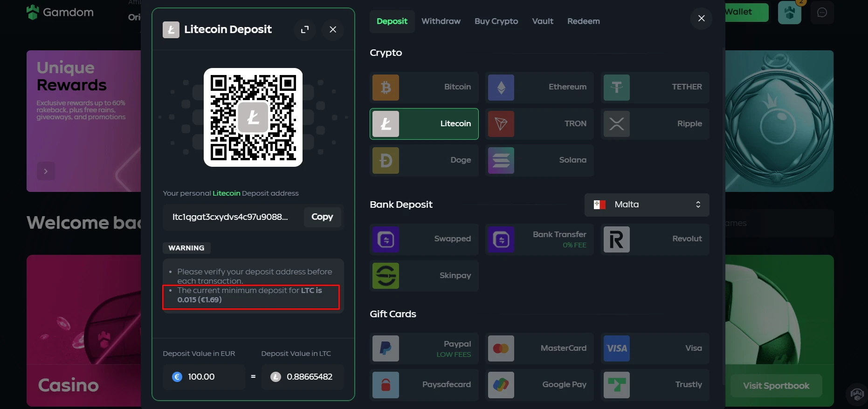The width and height of the screenshot is (868, 409).
Task: Select the Litecoin option in Crypto
Action: click(x=424, y=124)
